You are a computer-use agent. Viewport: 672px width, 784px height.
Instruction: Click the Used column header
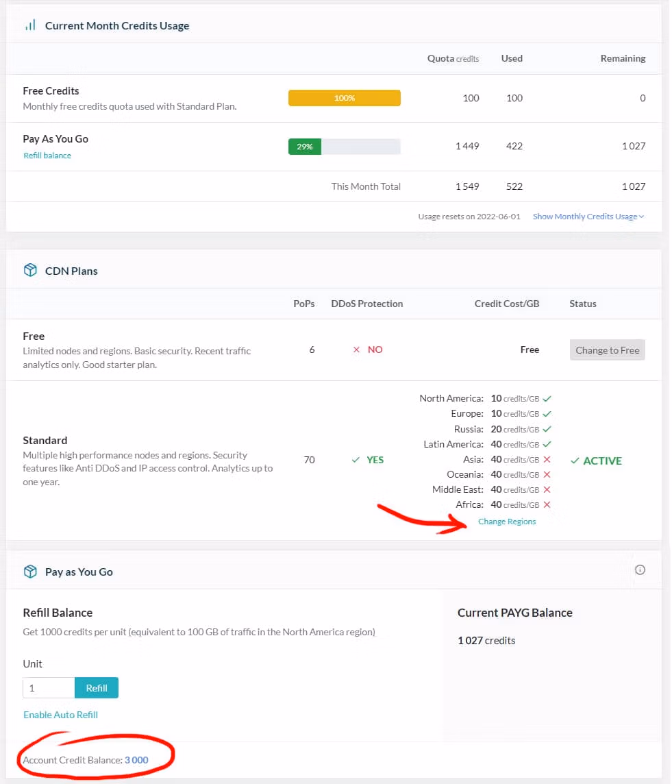tap(512, 58)
